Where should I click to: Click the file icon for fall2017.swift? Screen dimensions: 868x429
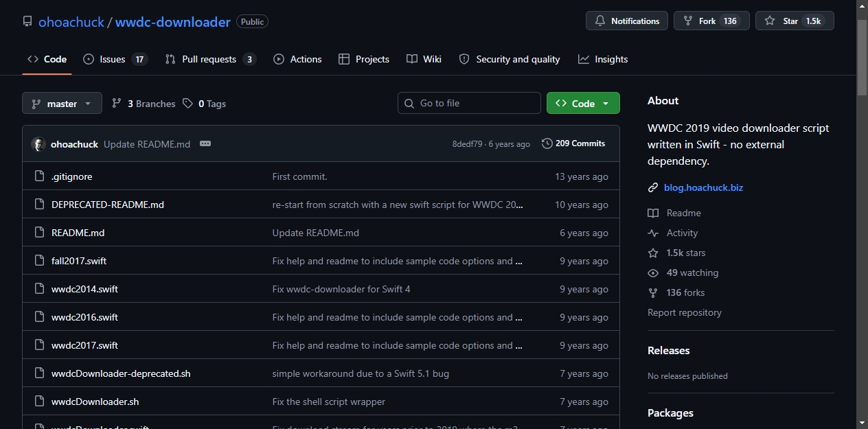[x=39, y=261]
